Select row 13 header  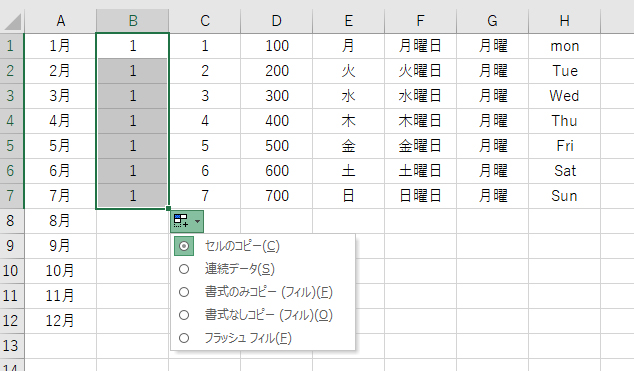pyautogui.click(x=12, y=346)
